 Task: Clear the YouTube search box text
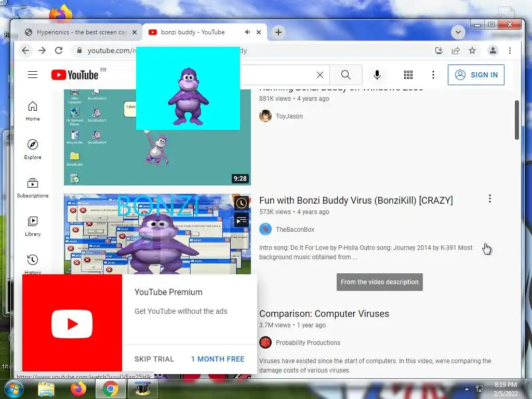pos(320,75)
